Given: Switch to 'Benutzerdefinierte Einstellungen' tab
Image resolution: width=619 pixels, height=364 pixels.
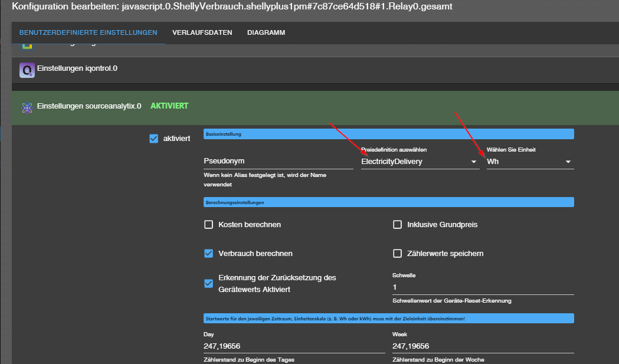Looking at the screenshot, I should [x=89, y=33].
